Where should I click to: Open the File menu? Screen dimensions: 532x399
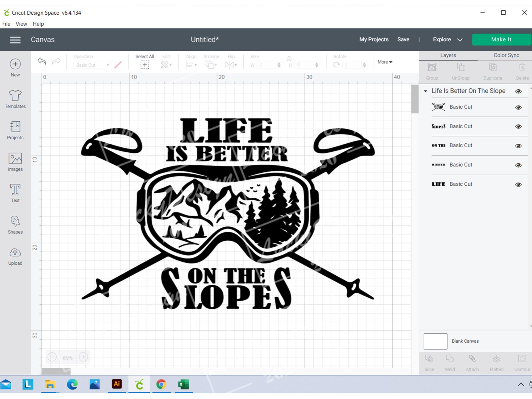coord(6,24)
